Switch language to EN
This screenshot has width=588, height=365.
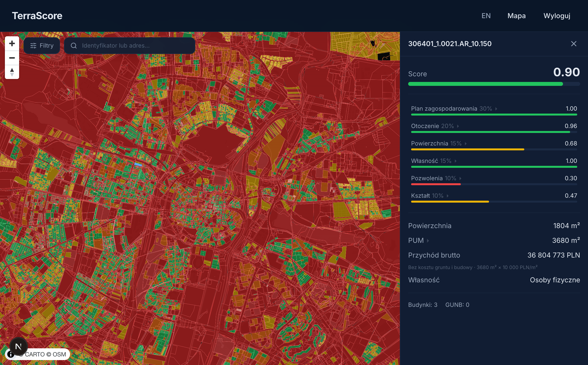tap(486, 15)
